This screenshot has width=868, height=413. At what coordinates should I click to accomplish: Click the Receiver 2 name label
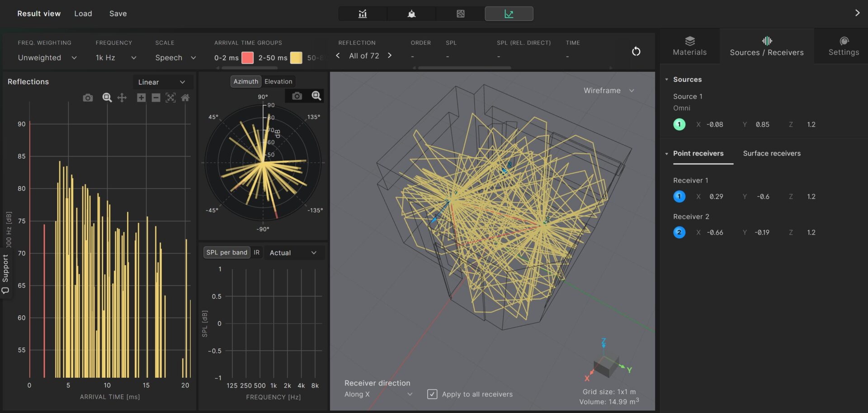(691, 217)
